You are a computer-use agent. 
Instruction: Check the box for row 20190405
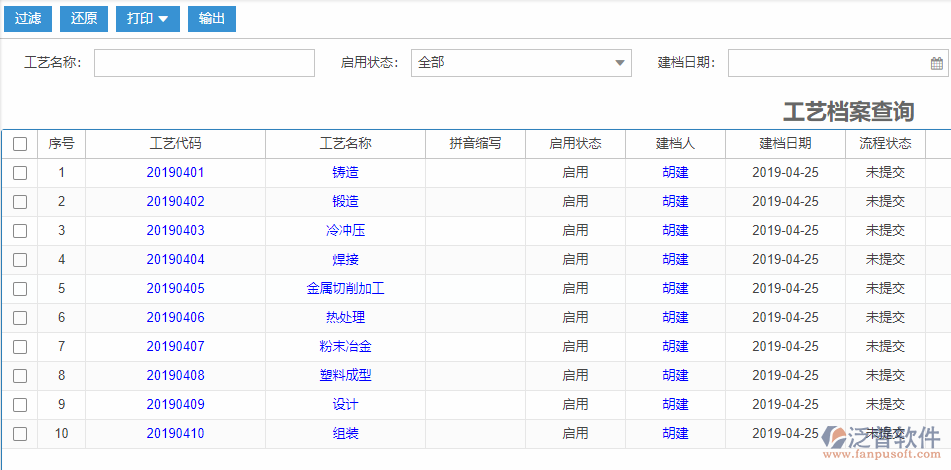click(x=20, y=289)
